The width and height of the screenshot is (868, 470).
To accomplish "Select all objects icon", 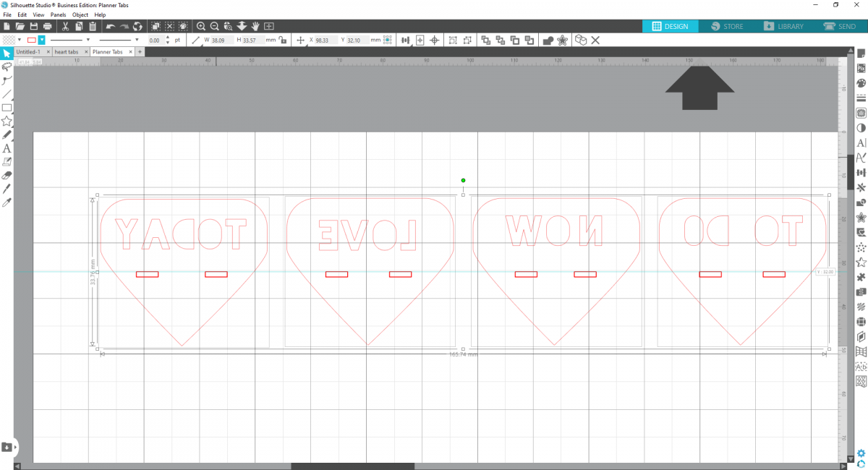I will point(156,26).
